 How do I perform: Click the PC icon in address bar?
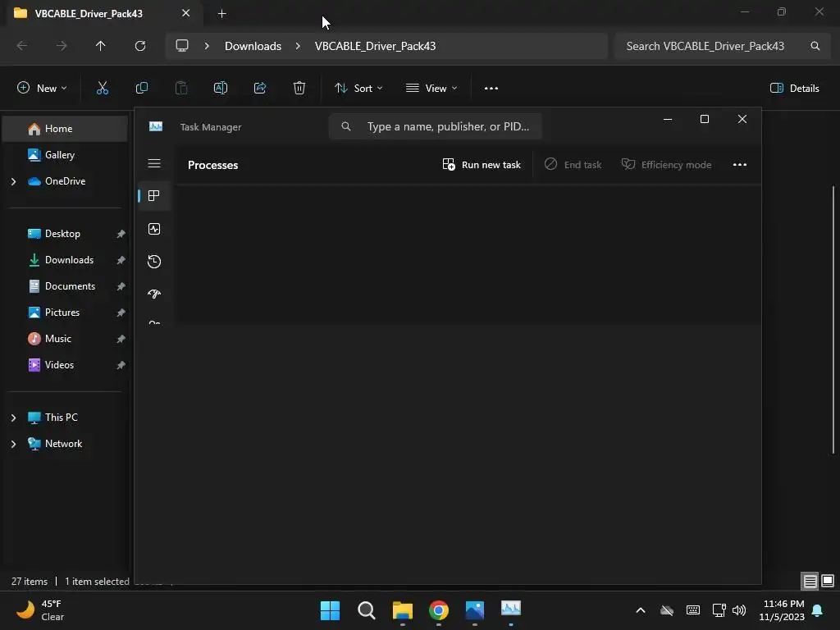182,46
